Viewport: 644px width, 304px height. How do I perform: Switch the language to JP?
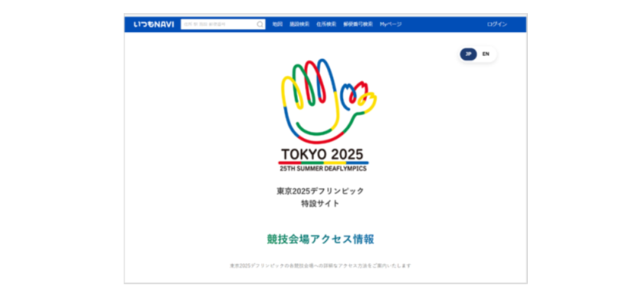tap(468, 54)
